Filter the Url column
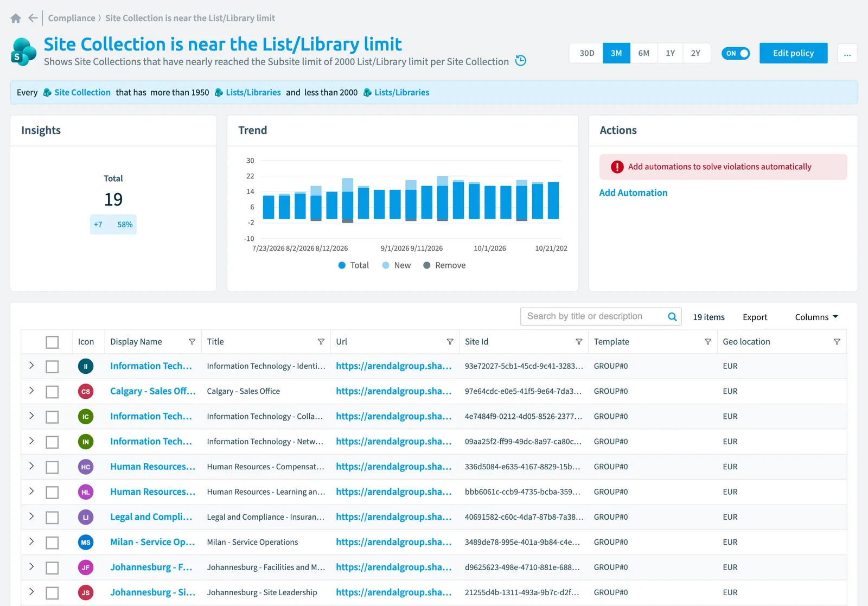 click(450, 342)
